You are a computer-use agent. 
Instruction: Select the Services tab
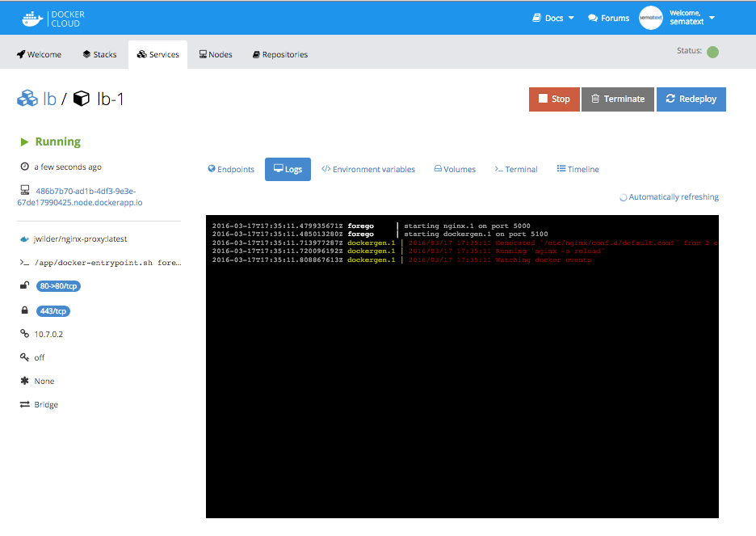pos(158,54)
